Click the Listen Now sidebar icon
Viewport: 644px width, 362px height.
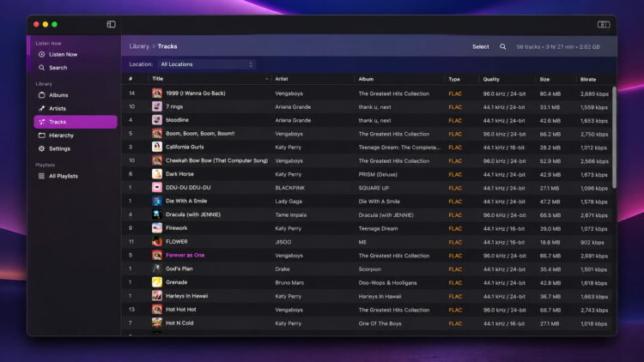click(x=41, y=54)
